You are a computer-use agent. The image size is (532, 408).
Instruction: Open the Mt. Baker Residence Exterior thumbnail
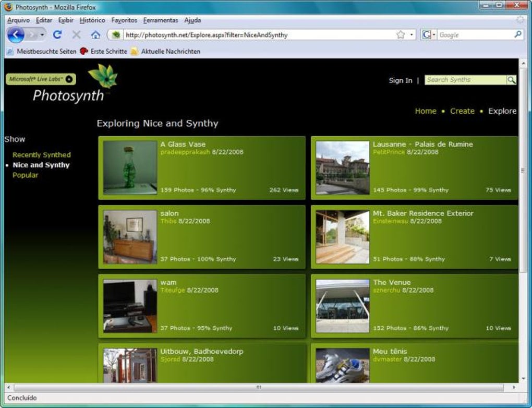[x=343, y=237]
